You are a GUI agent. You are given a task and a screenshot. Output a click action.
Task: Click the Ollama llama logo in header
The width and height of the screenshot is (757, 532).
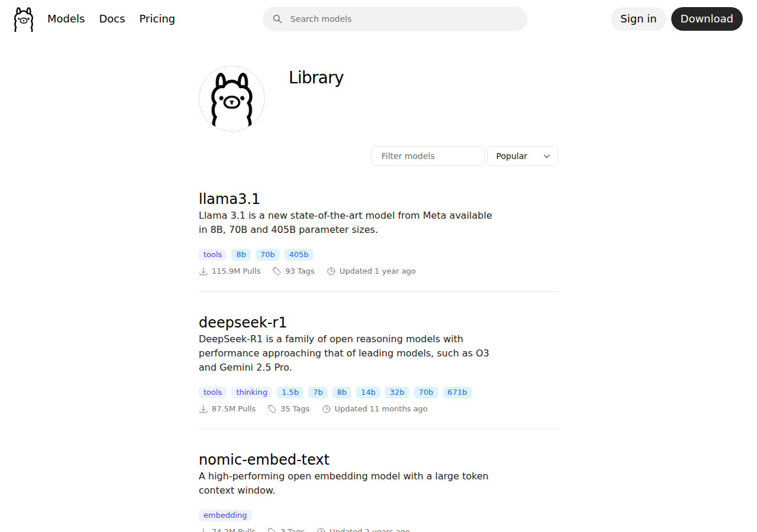point(24,19)
